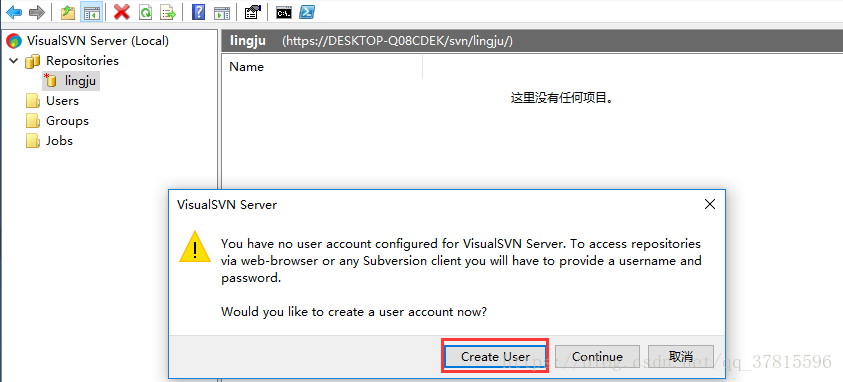The height and width of the screenshot is (382, 843).
Task: Toggle the Show/Hide Action Pane icon
Action: point(222,12)
